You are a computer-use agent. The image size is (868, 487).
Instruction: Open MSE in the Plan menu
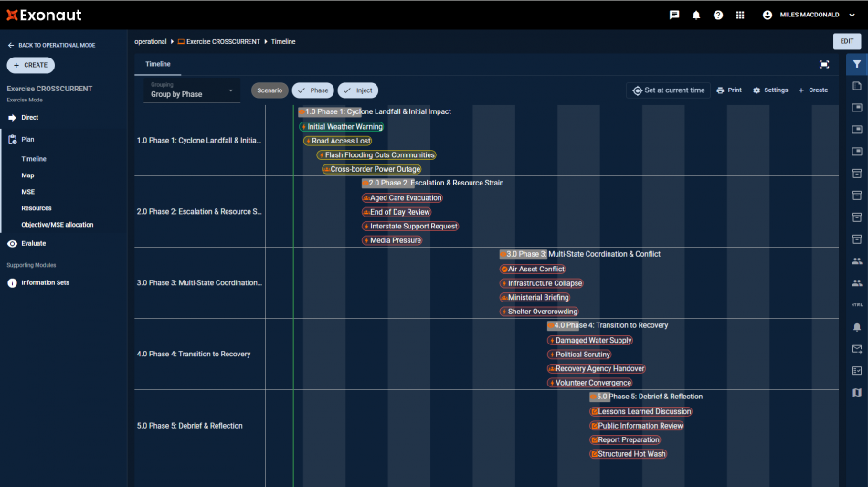[28, 192]
